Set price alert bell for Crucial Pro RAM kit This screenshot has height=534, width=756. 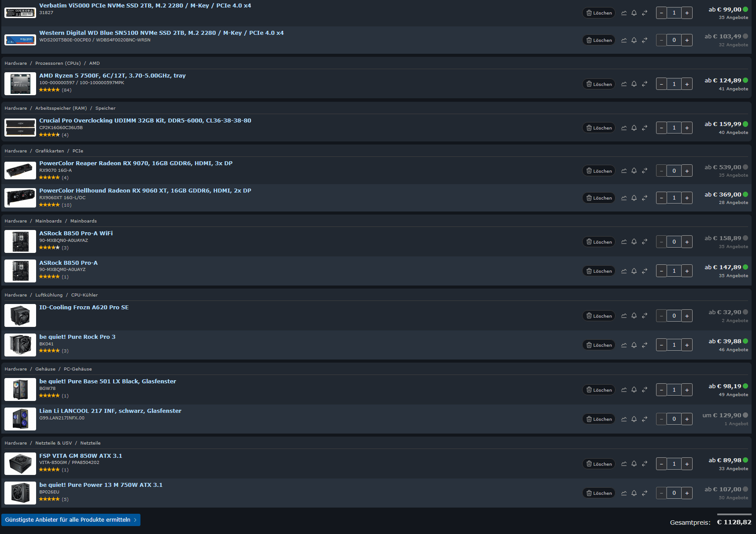click(x=634, y=128)
